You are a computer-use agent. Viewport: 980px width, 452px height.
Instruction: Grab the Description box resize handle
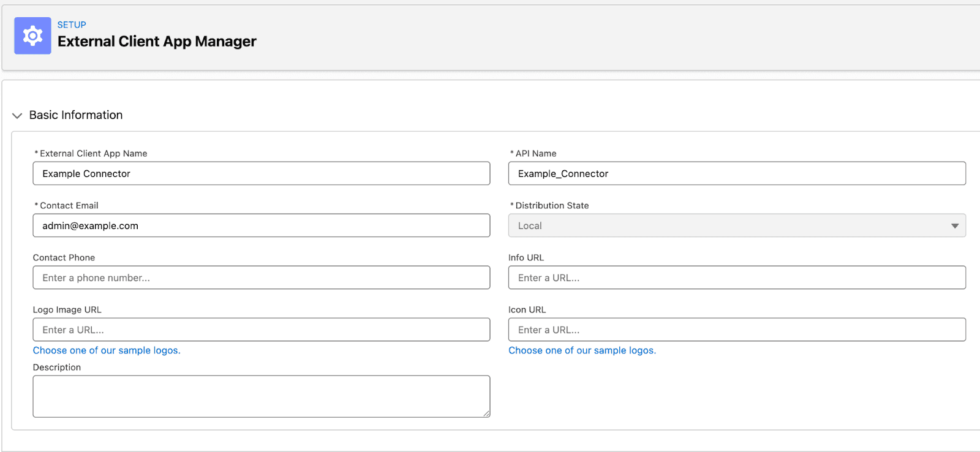[x=486, y=414]
